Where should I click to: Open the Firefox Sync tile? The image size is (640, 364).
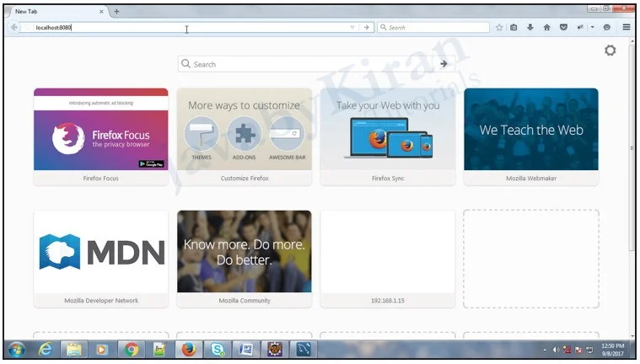point(388,136)
